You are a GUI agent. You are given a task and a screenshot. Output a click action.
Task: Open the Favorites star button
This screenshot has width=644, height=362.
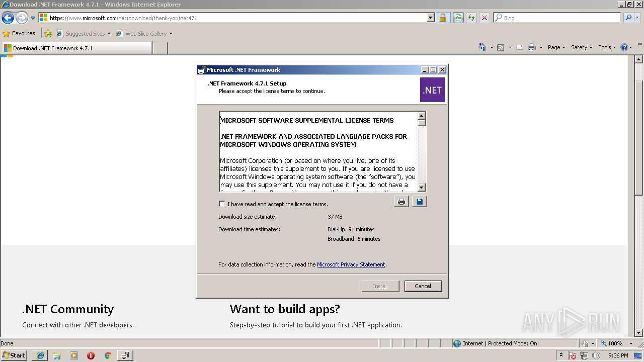(19, 33)
